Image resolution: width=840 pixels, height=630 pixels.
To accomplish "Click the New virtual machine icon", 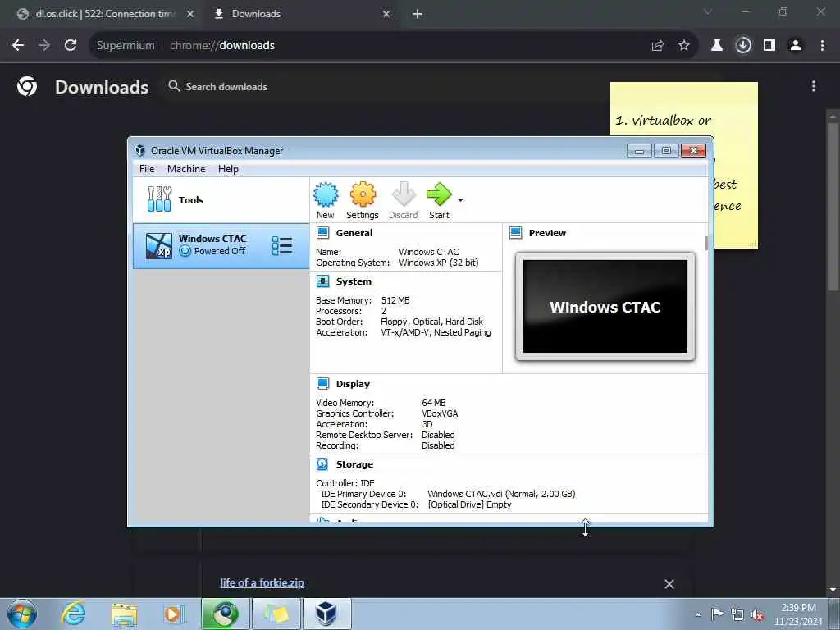I will pyautogui.click(x=325, y=194).
